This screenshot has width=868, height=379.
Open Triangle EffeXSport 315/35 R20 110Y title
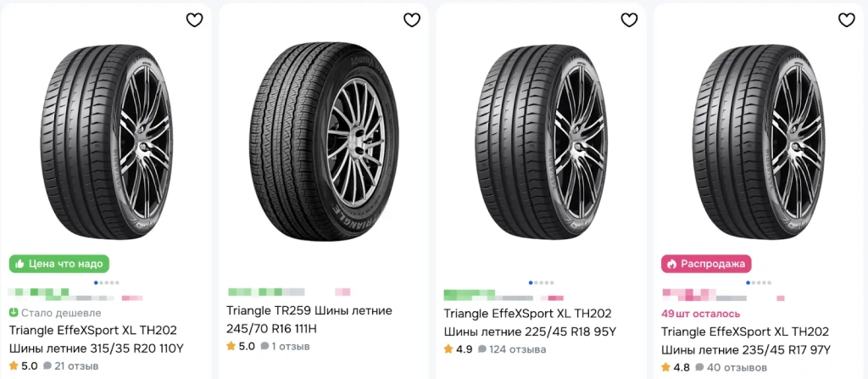click(x=96, y=339)
